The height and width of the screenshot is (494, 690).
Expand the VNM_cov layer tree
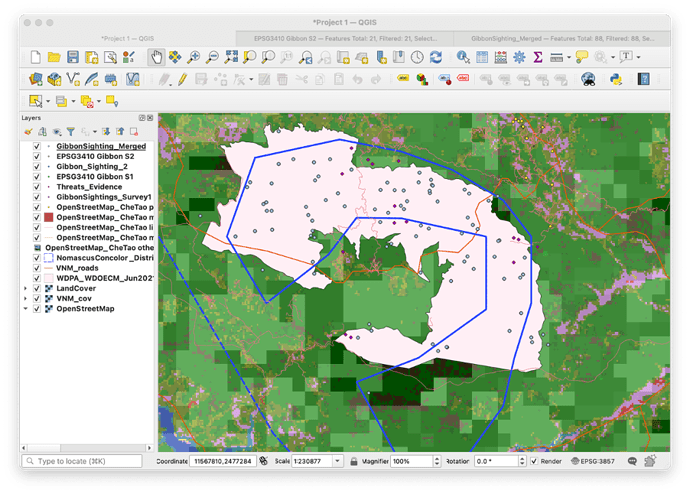tap(26, 298)
